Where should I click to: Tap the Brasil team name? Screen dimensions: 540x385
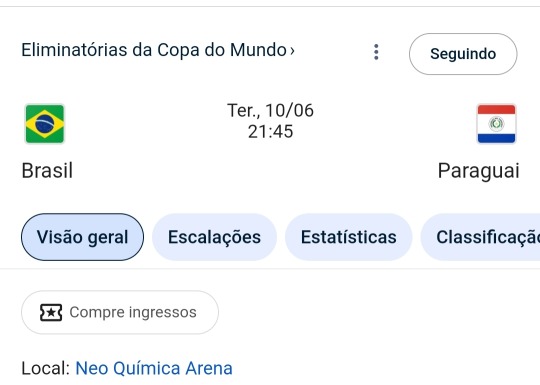[x=47, y=170]
